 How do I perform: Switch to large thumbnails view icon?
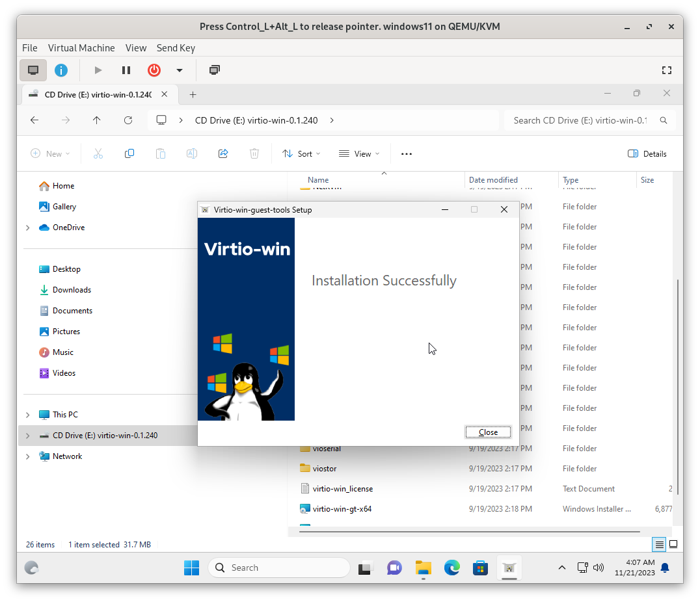[673, 544]
